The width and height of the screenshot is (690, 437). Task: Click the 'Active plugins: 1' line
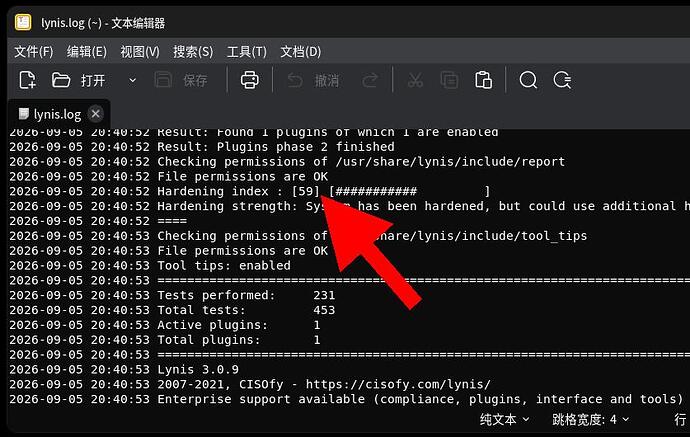click(165, 325)
